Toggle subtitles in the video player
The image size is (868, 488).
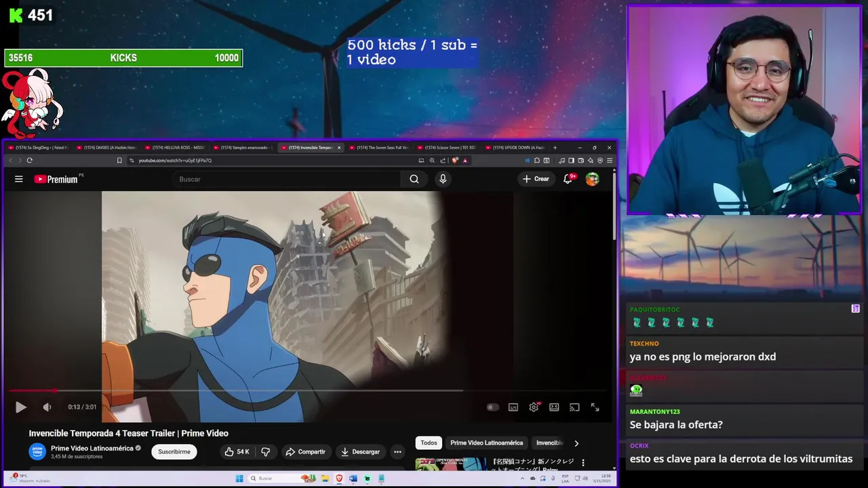513,407
